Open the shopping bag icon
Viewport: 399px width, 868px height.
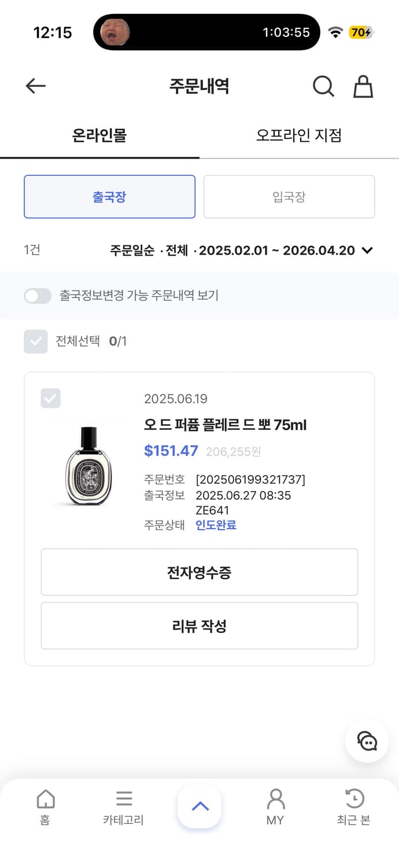[363, 86]
